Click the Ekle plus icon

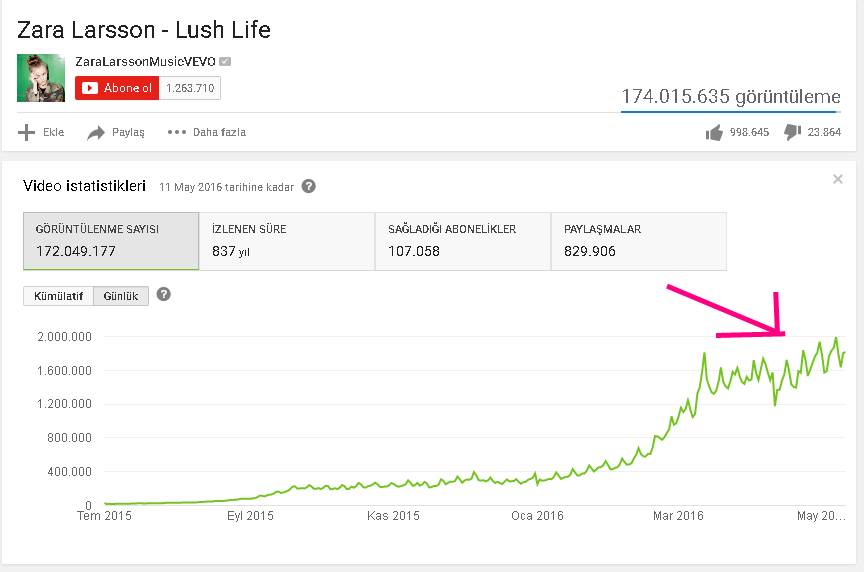(27, 132)
